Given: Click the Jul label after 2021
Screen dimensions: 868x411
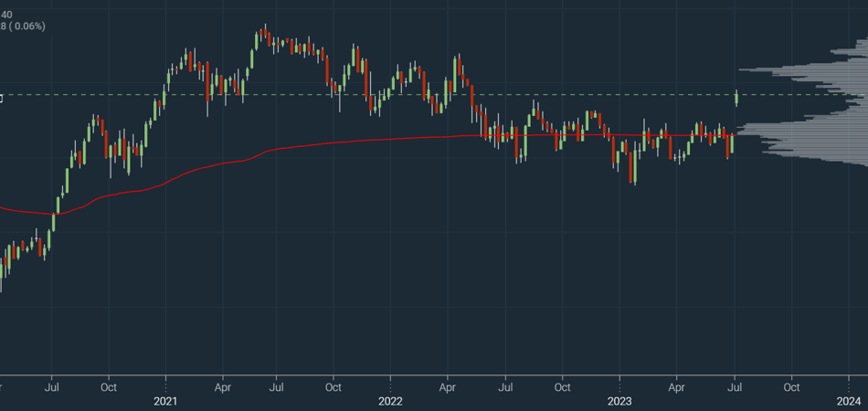Looking at the screenshot, I should 276,386.
